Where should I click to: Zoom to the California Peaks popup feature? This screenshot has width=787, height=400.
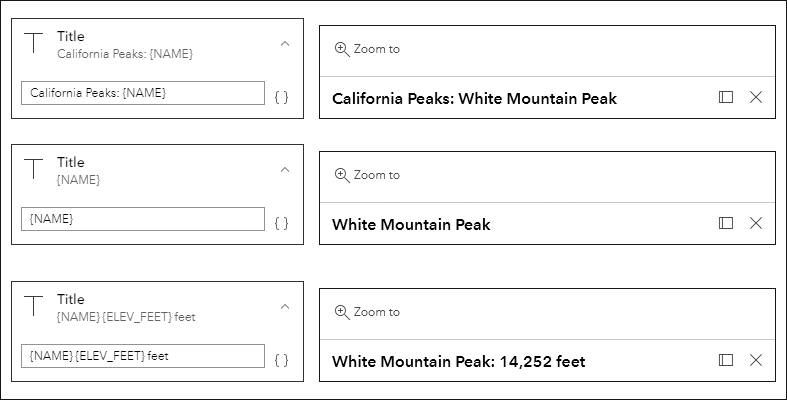[x=367, y=48]
